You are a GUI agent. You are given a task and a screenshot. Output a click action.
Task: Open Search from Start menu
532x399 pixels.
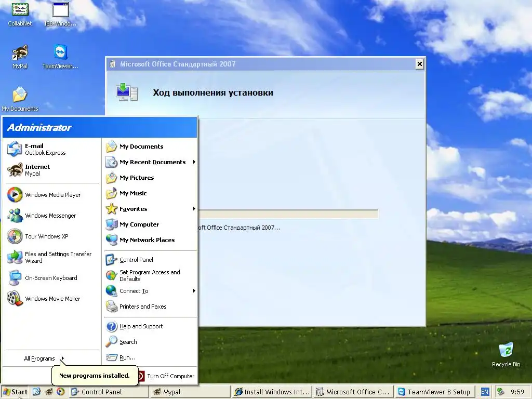[150, 342]
